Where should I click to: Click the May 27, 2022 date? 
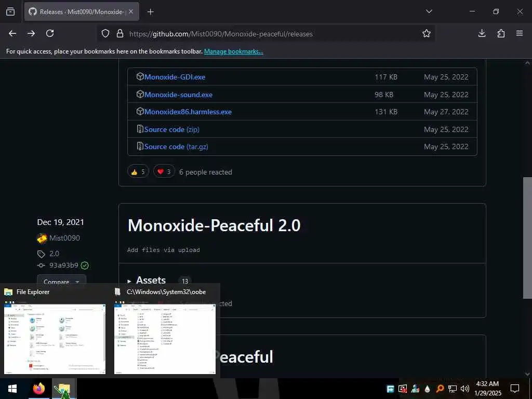click(446, 112)
